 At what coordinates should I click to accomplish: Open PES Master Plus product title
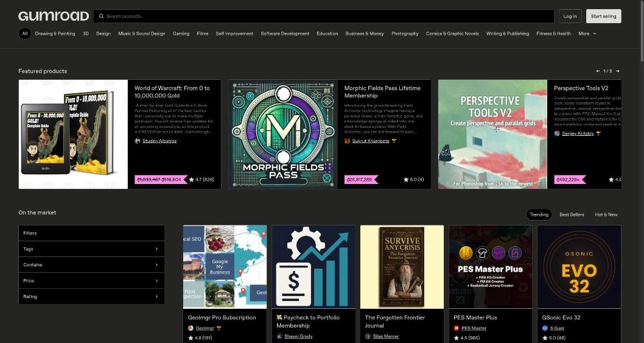(x=475, y=317)
